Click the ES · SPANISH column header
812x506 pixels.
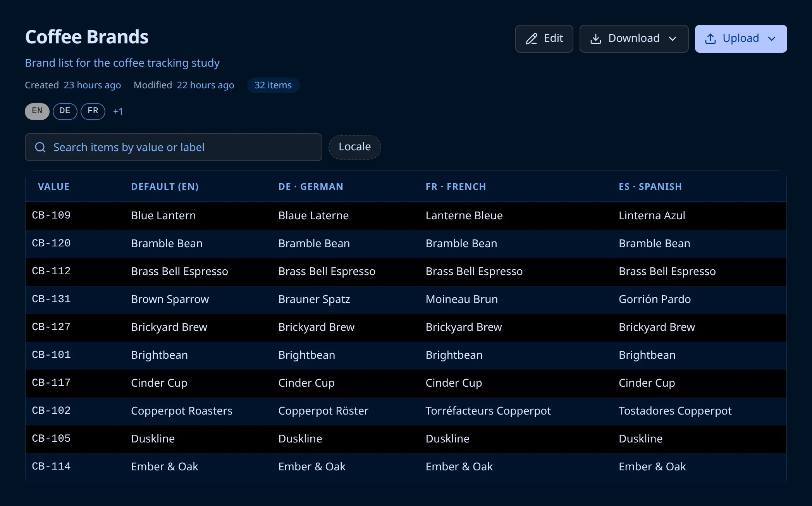click(650, 187)
